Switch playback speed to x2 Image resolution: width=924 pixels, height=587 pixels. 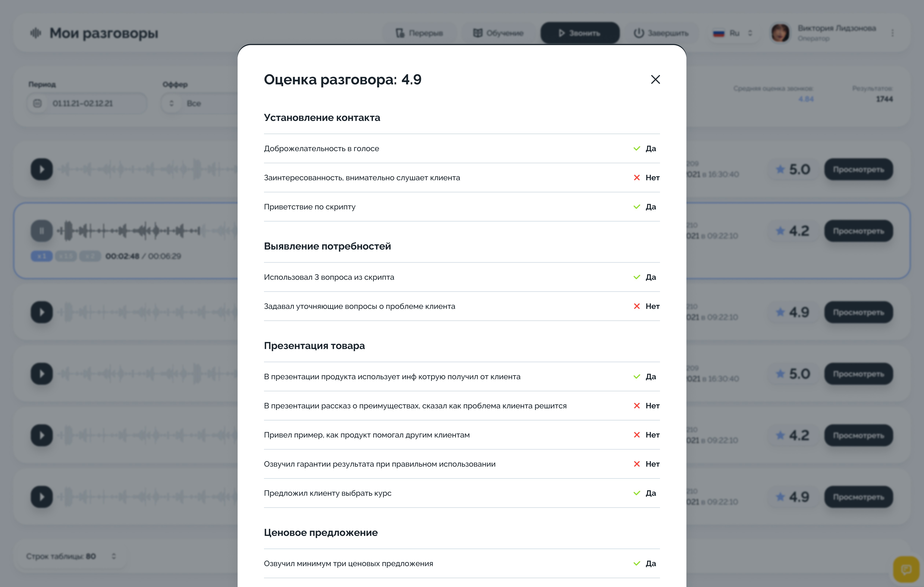[x=90, y=256]
